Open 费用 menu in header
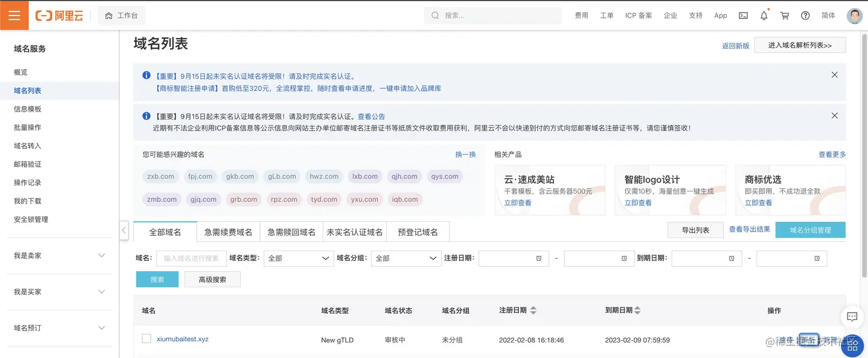868x358 pixels. pyautogui.click(x=582, y=16)
